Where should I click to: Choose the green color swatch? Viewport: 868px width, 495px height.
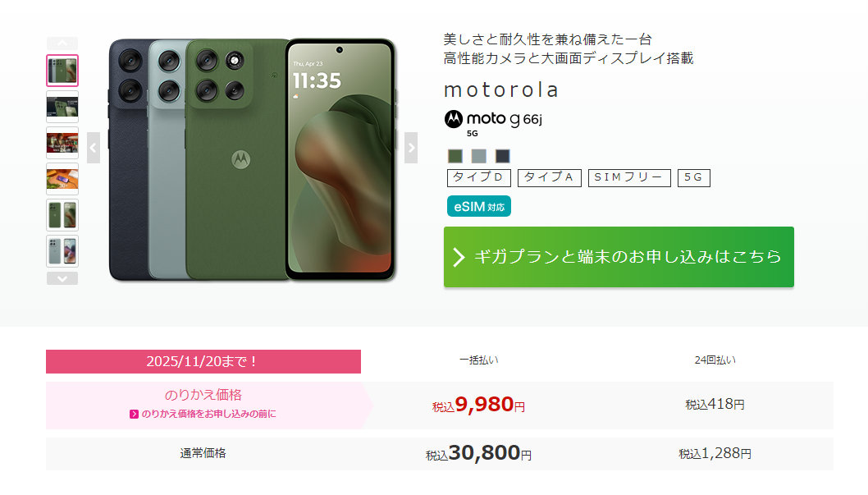(x=455, y=156)
